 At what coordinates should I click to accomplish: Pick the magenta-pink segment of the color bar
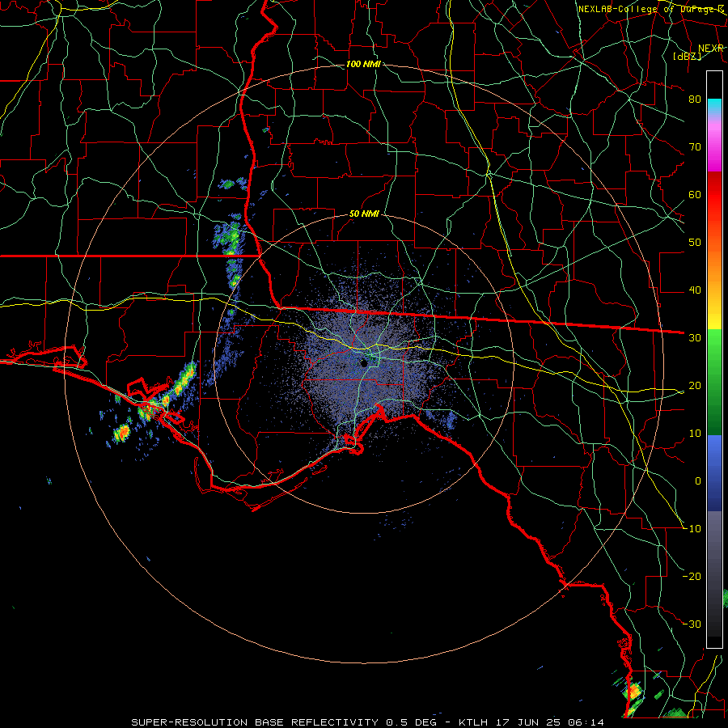[x=714, y=144]
